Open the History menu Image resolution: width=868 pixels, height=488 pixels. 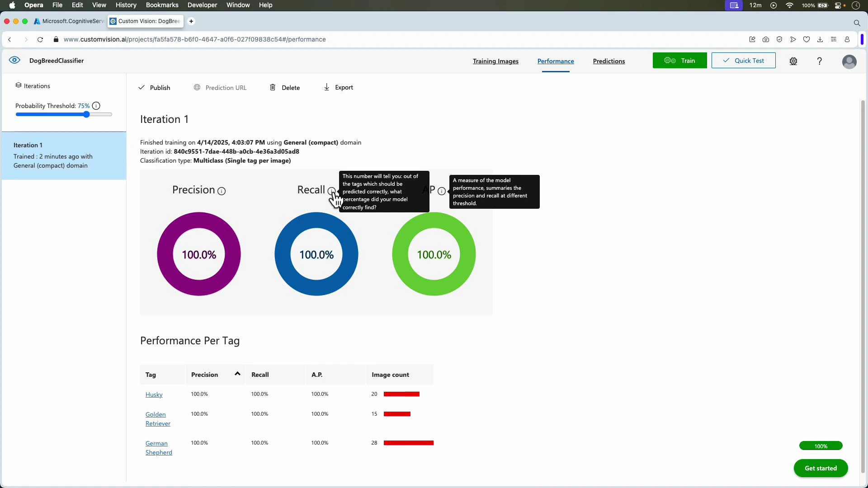126,5
